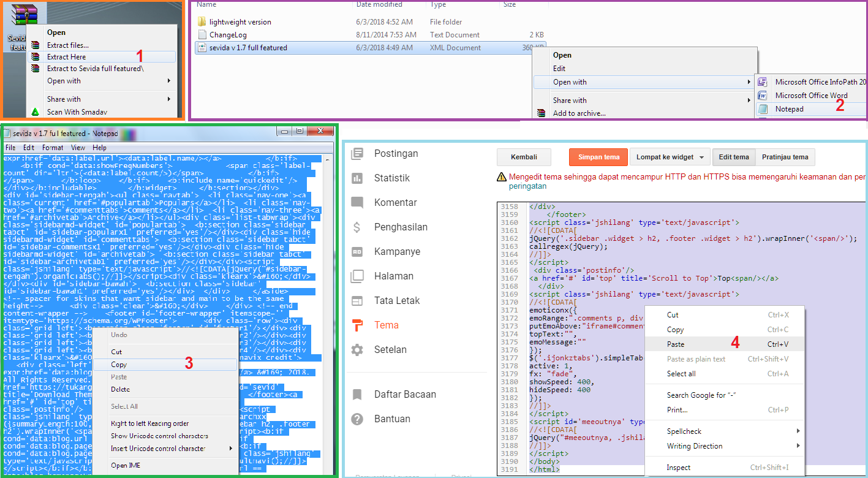Open the Notepad Help menu
This screenshot has width=868, height=478.
point(99,148)
